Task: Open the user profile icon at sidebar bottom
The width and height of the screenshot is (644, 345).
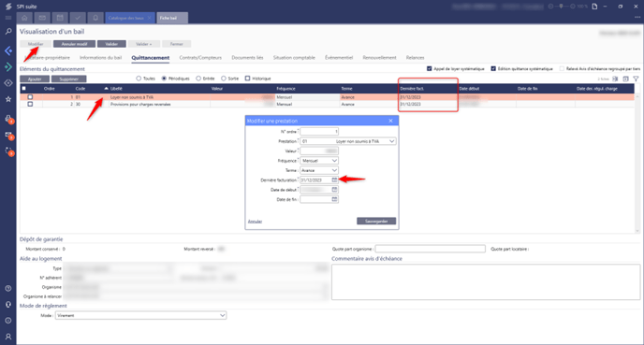Action: coord(8,337)
